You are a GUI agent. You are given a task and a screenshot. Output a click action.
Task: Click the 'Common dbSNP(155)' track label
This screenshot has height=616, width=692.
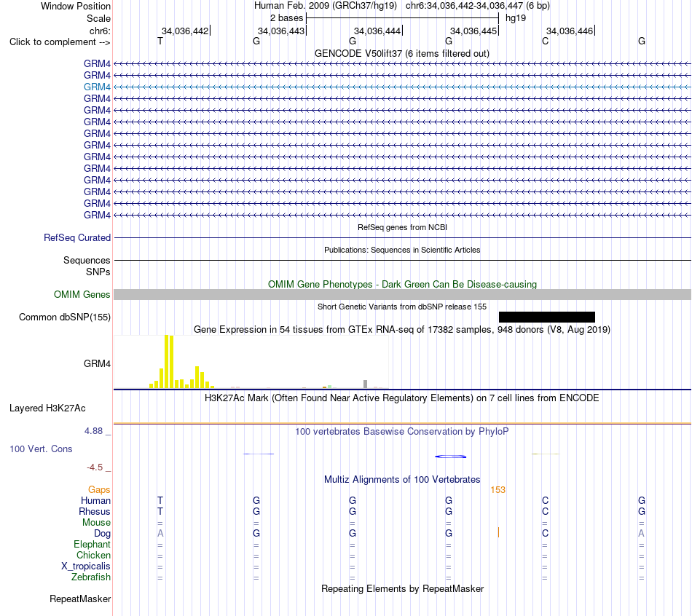point(64,317)
